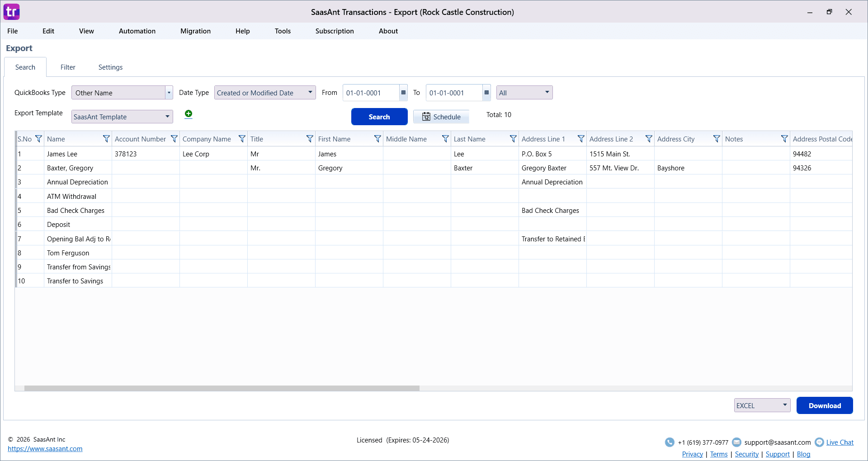
Task: Filter the Address City column
Action: tap(717, 139)
